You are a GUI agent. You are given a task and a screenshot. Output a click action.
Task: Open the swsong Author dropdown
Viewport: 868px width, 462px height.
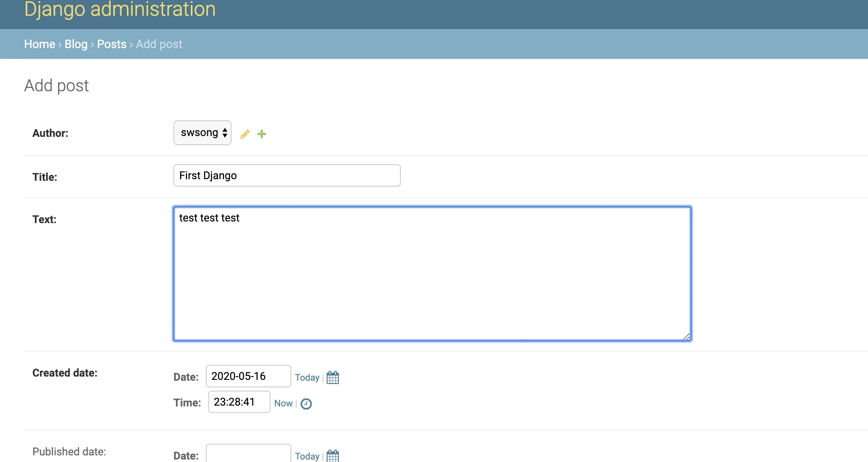point(202,133)
